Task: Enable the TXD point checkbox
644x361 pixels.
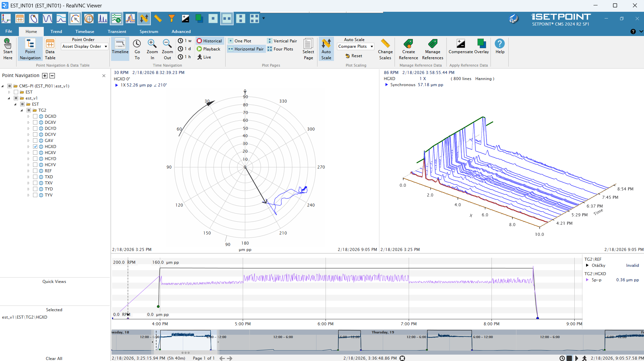Action: coord(35,177)
